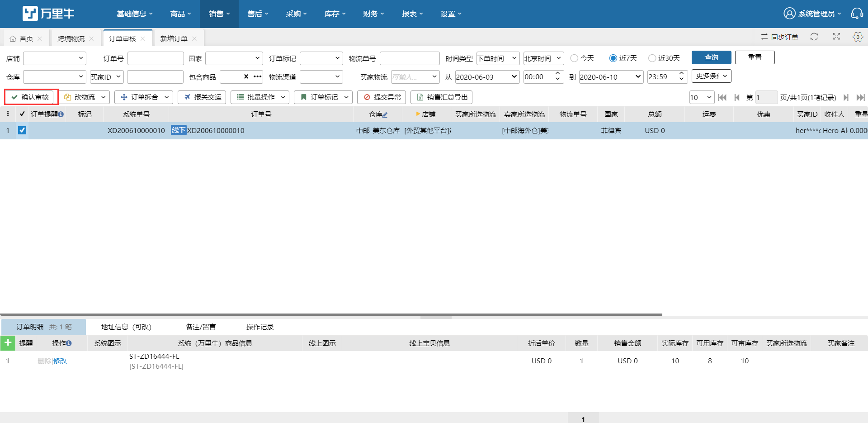This screenshot has width=868, height=423.
Task: Open the 财务 top menu
Action: tap(373, 14)
